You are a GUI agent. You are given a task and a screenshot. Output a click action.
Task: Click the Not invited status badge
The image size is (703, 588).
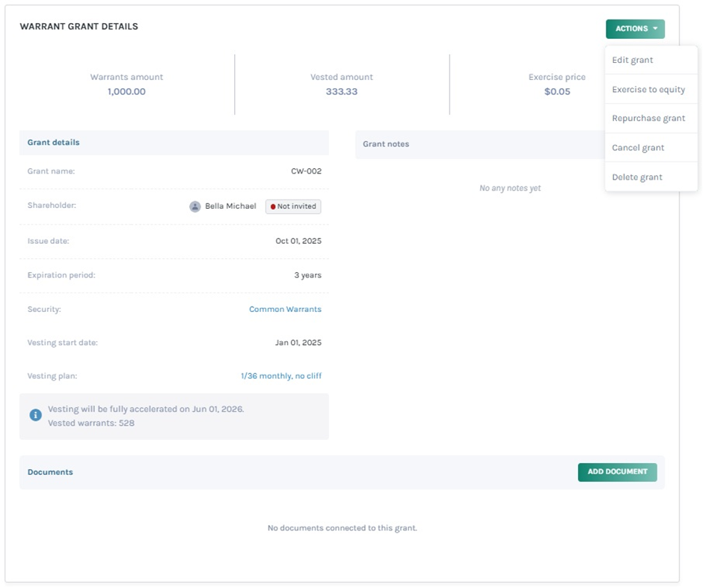click(x=293, y=206)
